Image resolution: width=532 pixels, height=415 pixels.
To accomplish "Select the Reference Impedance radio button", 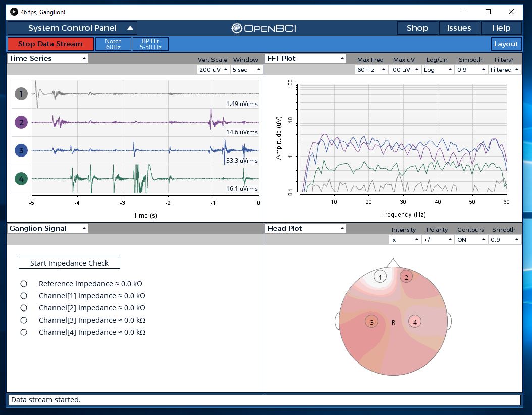I will 24,284.
